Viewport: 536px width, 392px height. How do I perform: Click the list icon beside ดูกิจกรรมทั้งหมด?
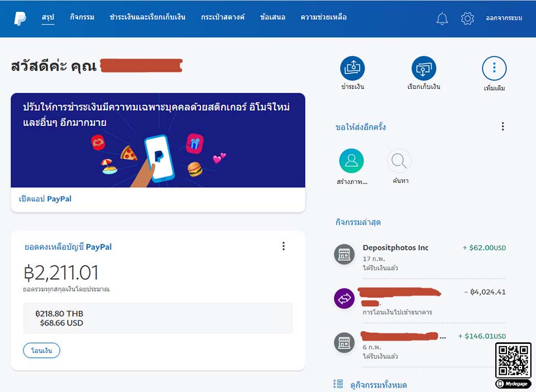tap(338, 384)
